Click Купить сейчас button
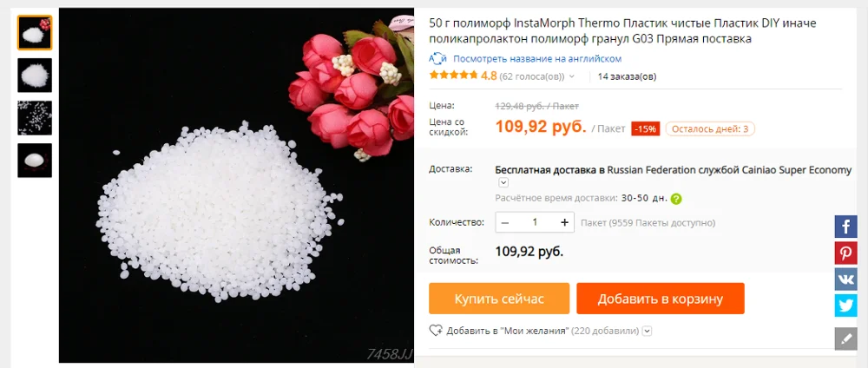The height and width of the screenshot is (368, 868). tap(499, 299)
